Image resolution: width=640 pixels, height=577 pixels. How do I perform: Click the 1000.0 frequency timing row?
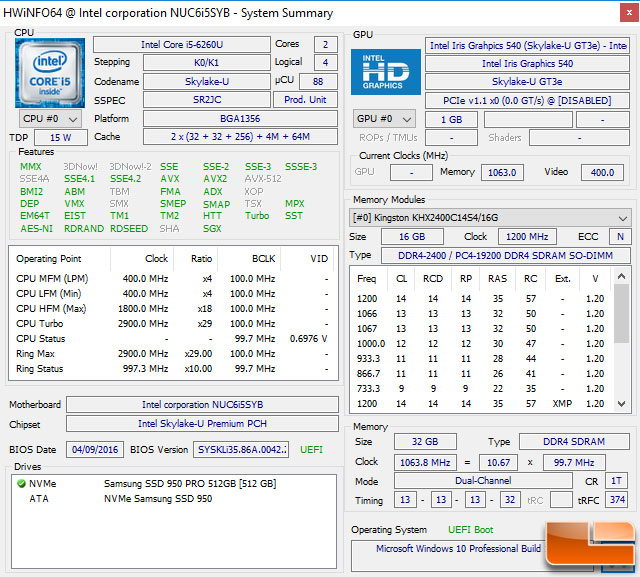coord(481,344)
